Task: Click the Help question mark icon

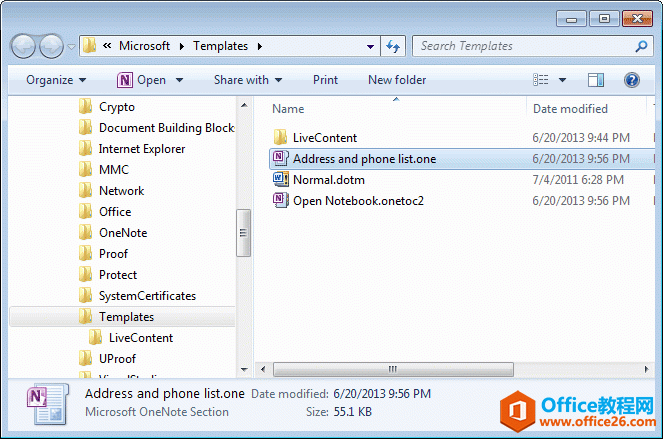Action: pos(631,80)
